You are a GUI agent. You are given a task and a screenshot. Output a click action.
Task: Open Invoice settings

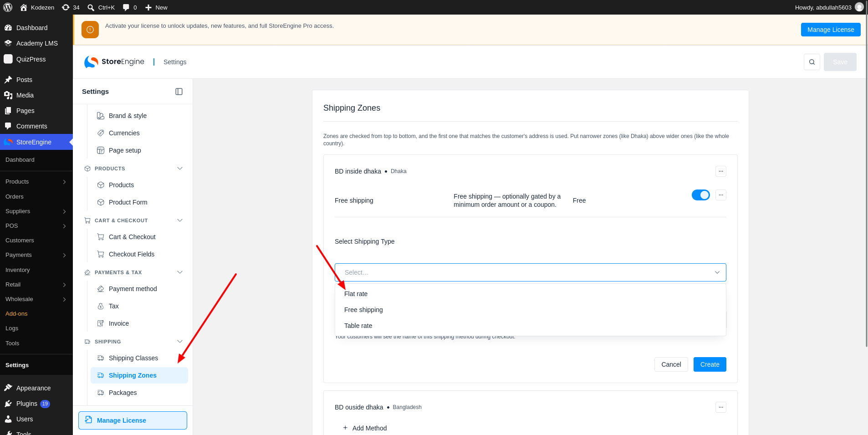tap(139, 323)
